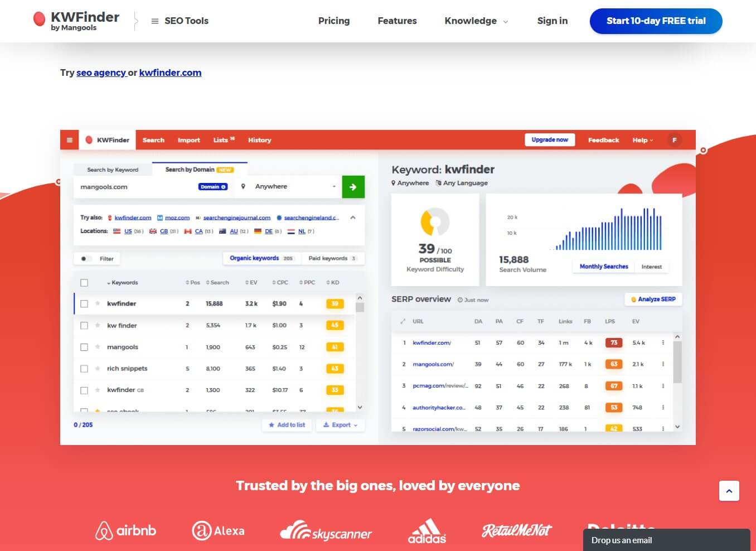Click the Add to list button
756x551 pixels.
(x=287, y=425)
